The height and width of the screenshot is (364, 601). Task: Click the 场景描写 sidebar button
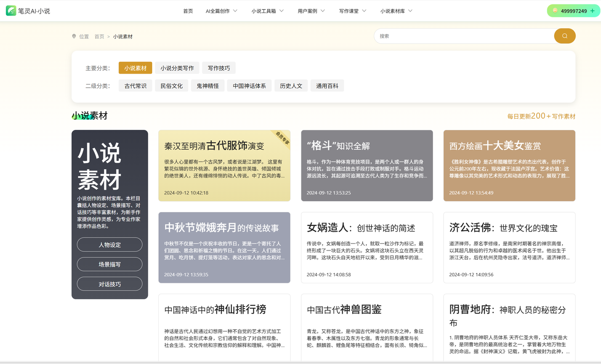(x=109, y=265)
